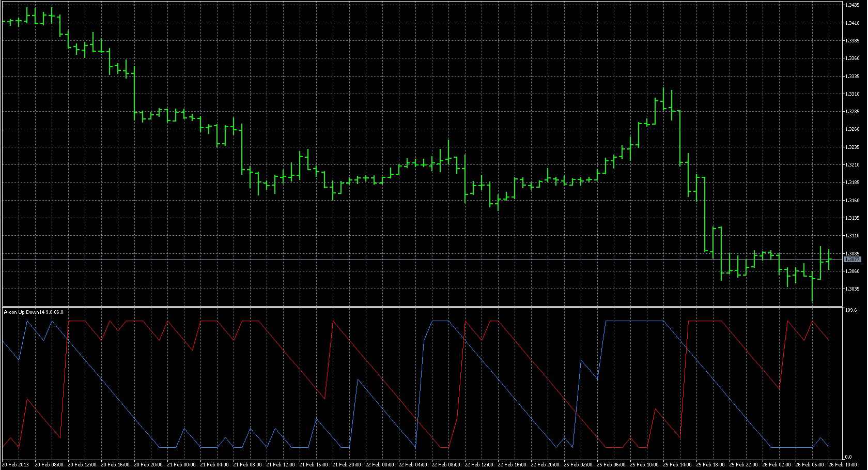Click the 22 Feb 00:00 time label
Viewport: 868px width, 470px height.
pyautogui.click(x=380, y=465)
